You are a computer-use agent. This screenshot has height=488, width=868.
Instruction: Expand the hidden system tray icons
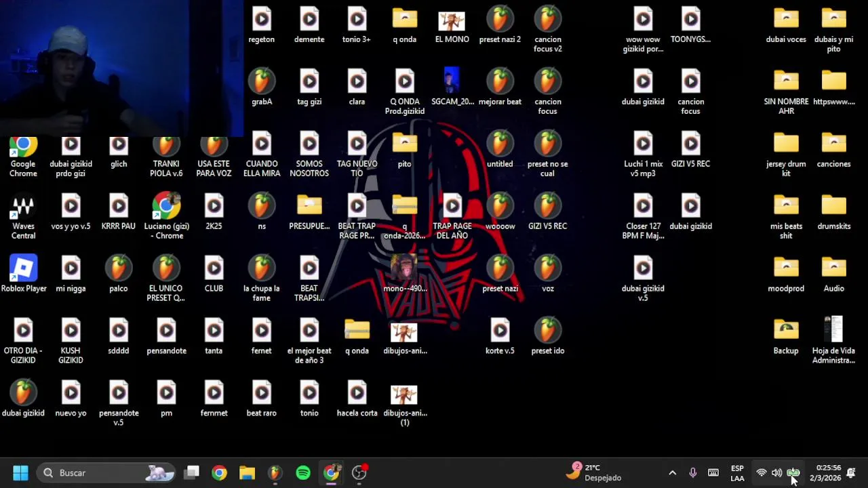tap(672, 472)
